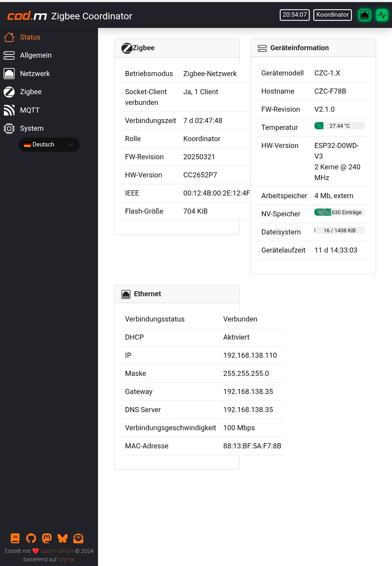Viewport: 392px width, 566px height.
Task: Click the MAC-Adresse value 88:13:BF:5A:F7:8B
Action: point(252,446)
